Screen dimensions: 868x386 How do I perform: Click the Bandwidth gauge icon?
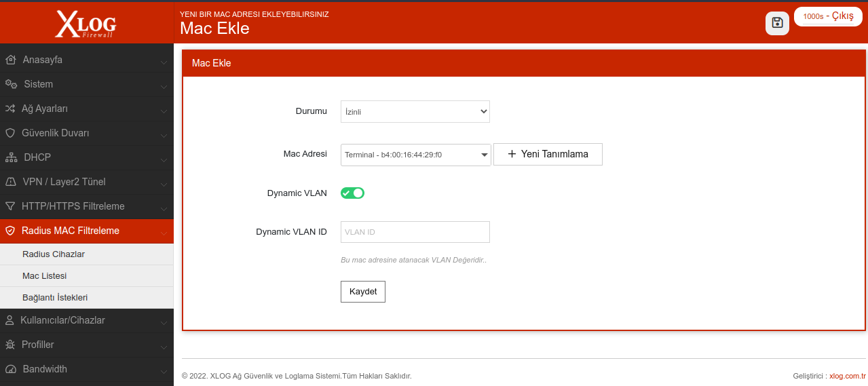click(10, 369)
